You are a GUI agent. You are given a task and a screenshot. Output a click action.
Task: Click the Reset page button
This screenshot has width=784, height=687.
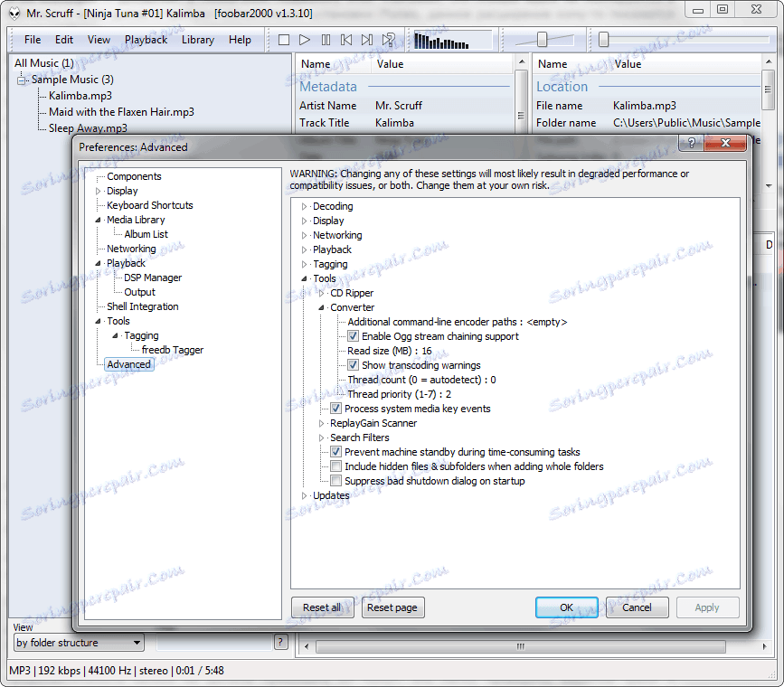(392, 607)
